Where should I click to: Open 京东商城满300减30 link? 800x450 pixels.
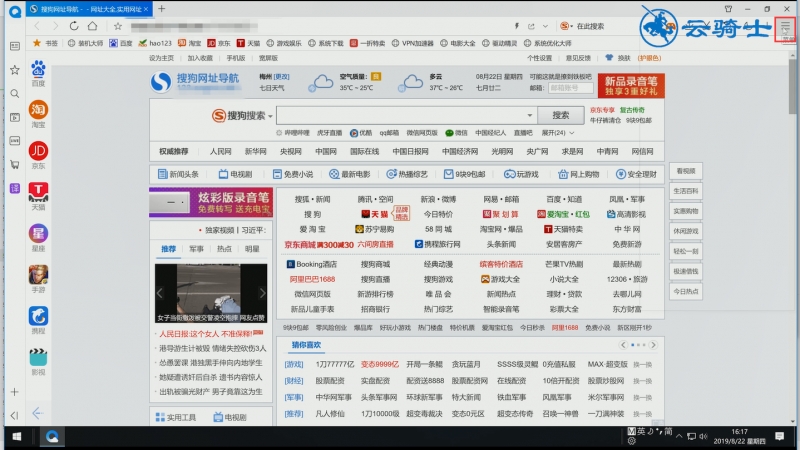click(x=319, y=245)
